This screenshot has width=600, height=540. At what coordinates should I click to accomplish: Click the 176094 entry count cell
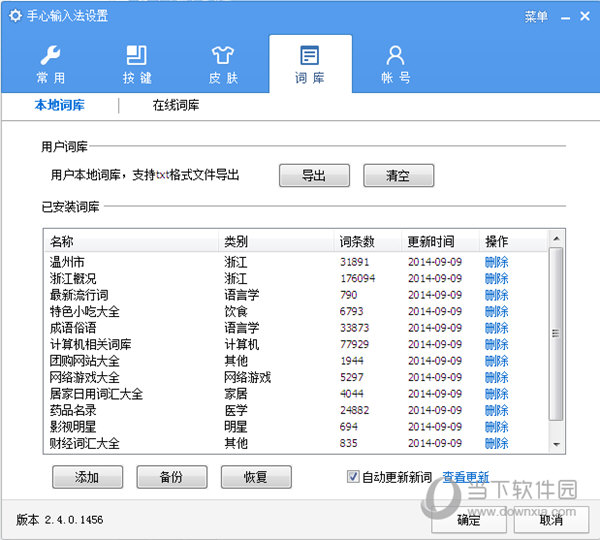pyautogui.click(x=358, y=279)
